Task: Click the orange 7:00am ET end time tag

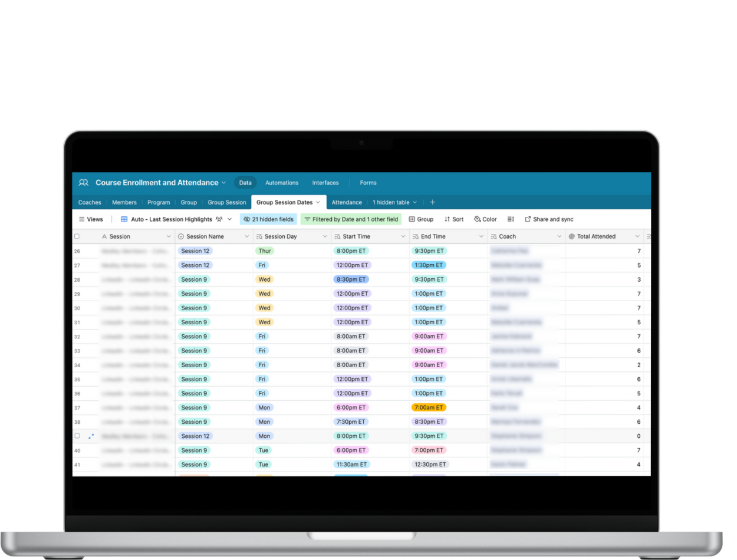Action: [429, 407]
